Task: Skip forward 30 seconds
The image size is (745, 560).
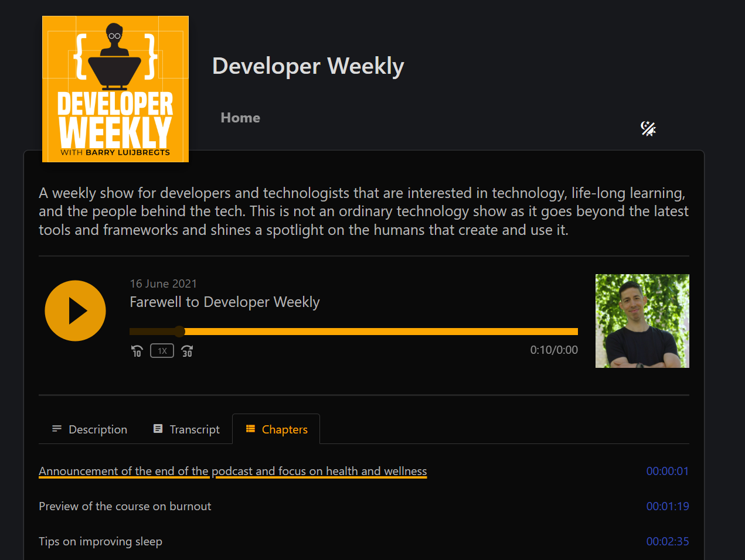Action: (187, 351)
